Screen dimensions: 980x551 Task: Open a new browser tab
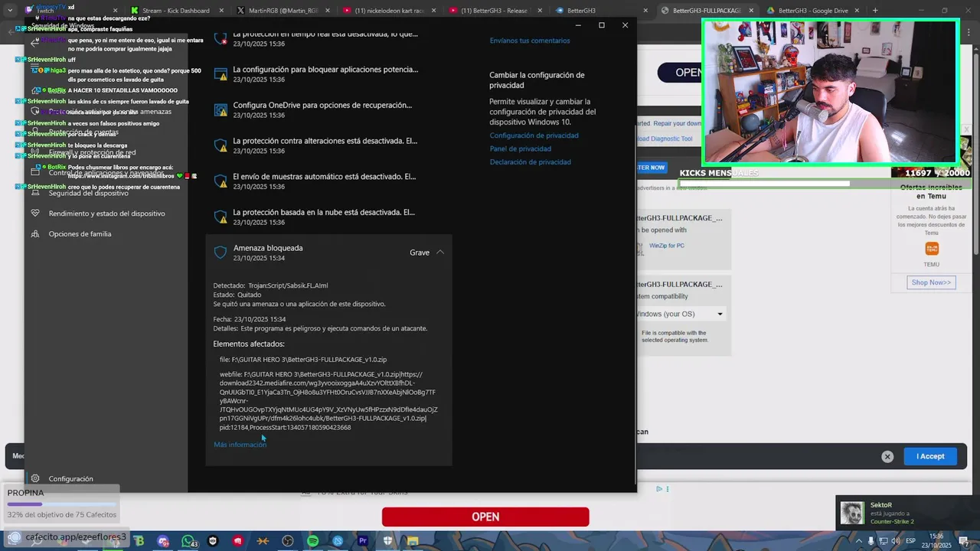pos(875,11)
